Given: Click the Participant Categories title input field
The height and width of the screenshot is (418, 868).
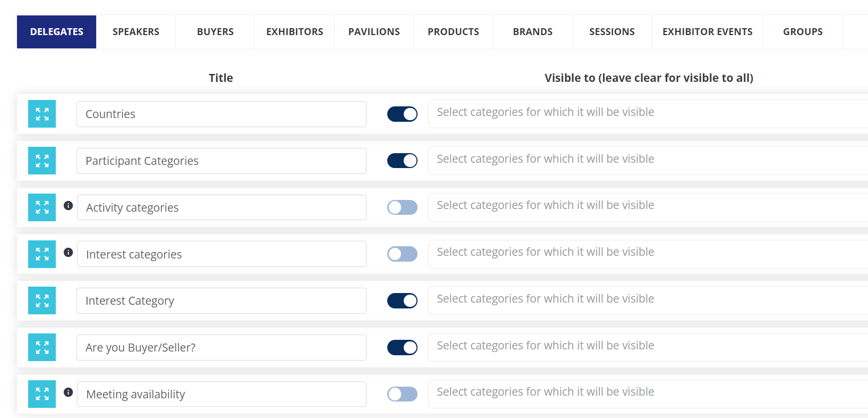Looking at the screenshot, I should click(221, 161).
